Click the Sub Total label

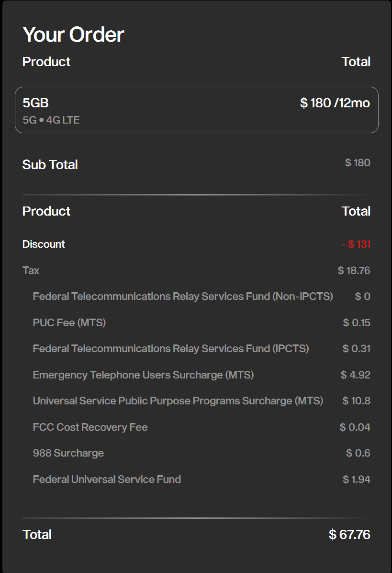click(50, 165)
